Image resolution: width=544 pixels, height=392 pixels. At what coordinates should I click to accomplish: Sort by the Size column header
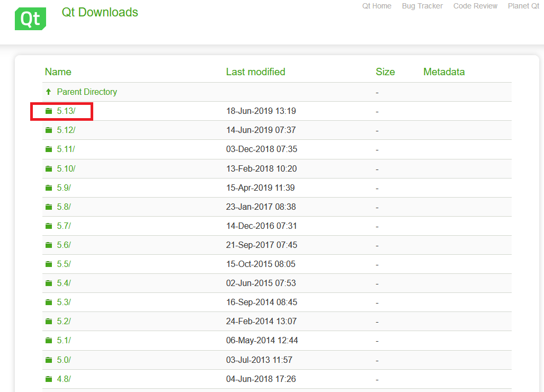(x=385, y=72)
